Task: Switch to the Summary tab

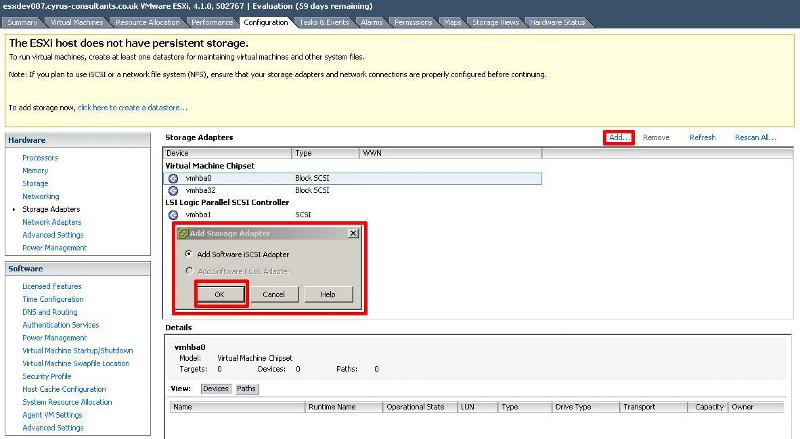Action: click(x=22, y=22)
